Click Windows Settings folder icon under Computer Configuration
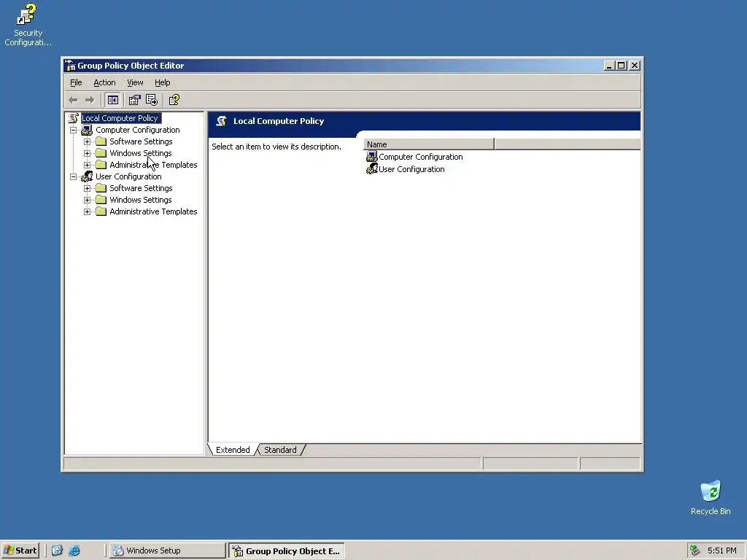Image resolution: width=747 pixels, height=560 pixels. coord(101,153)
